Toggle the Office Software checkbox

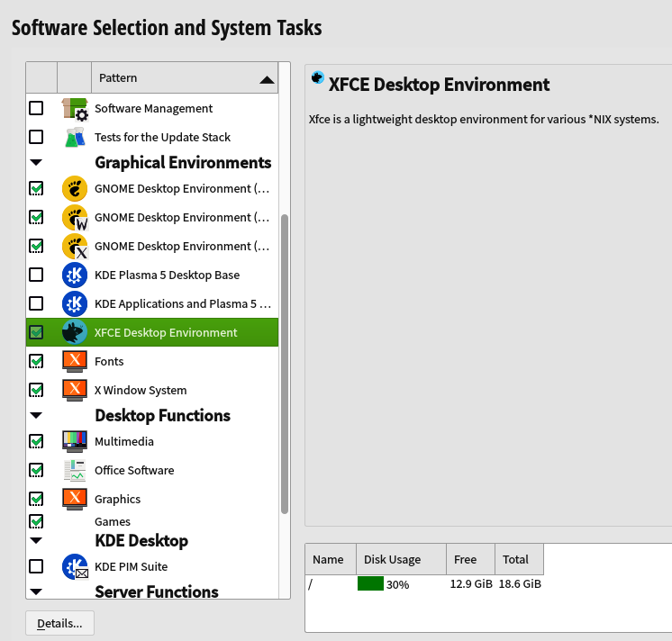(x=36, y=470)
